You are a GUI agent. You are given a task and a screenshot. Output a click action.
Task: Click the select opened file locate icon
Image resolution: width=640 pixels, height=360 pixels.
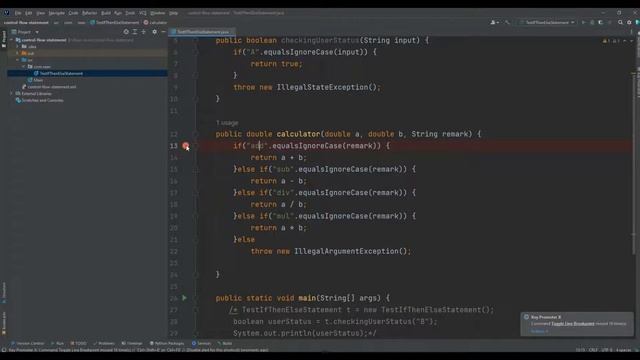[126, 32]
